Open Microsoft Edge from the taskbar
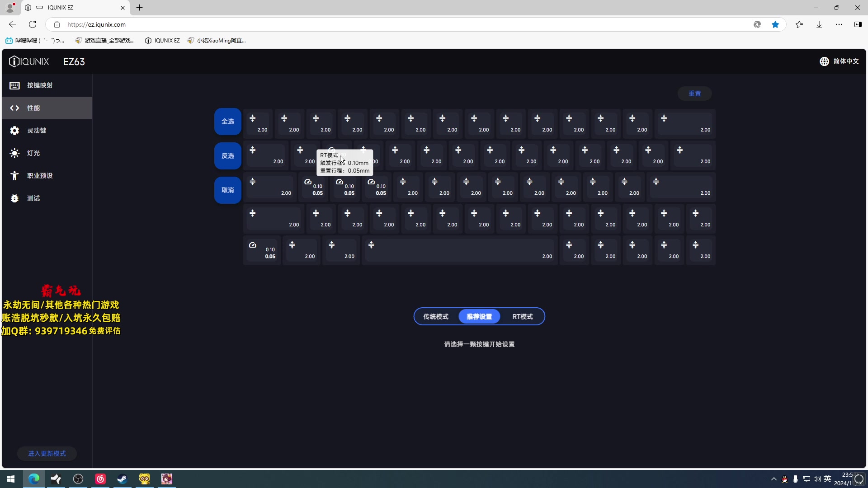 34,479
